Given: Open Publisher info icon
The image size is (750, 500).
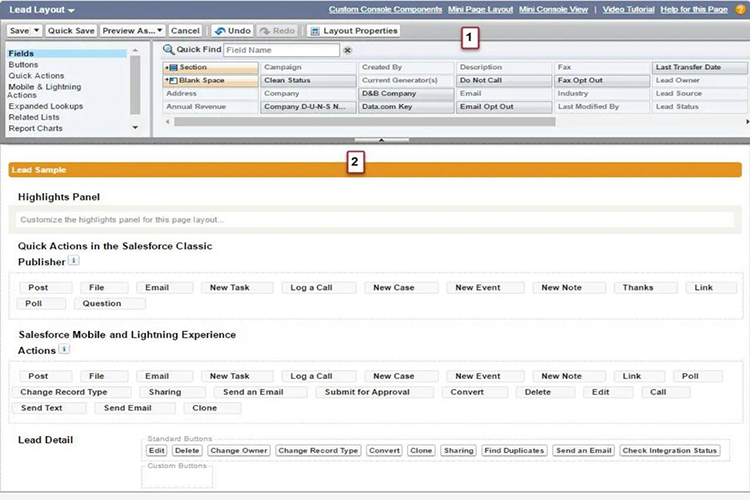Looking at the screenshot, I should click(74, 261).
